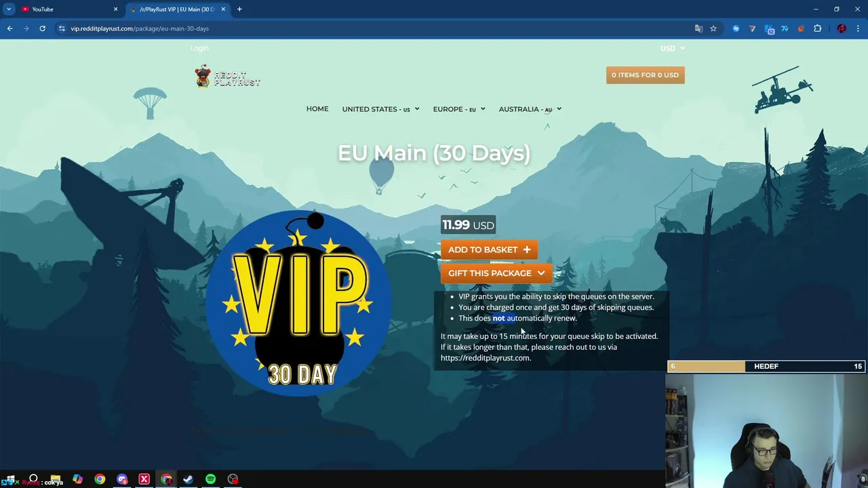868x488 pixels.
Task: Launch Copilot from the taskbar
Action: 77,480
